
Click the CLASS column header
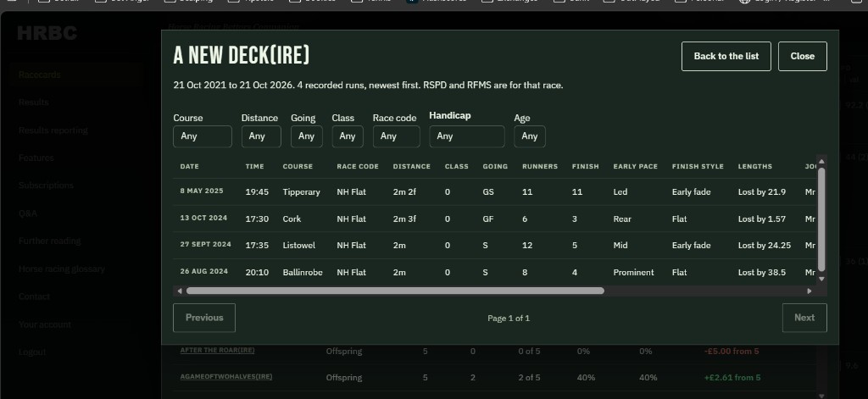(x=457, y=166)
